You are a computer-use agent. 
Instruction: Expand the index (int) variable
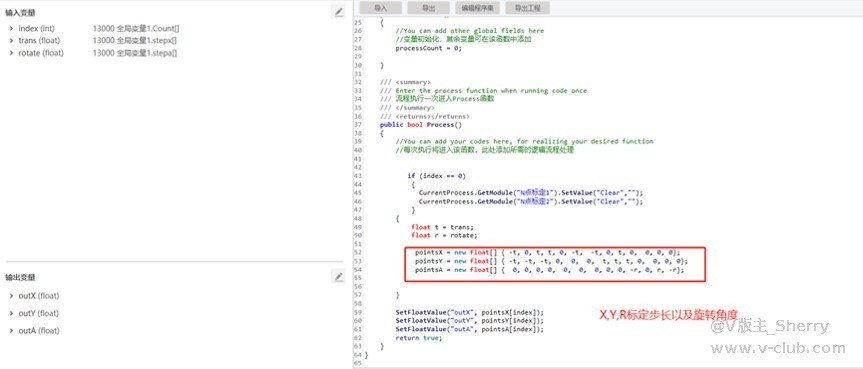pos(12,28)
